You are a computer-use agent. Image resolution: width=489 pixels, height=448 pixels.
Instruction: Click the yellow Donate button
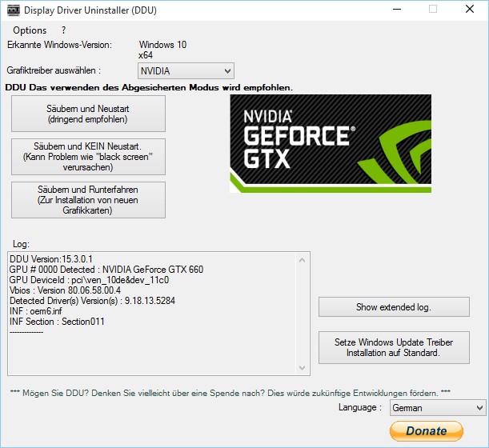[x=426, y=430]
